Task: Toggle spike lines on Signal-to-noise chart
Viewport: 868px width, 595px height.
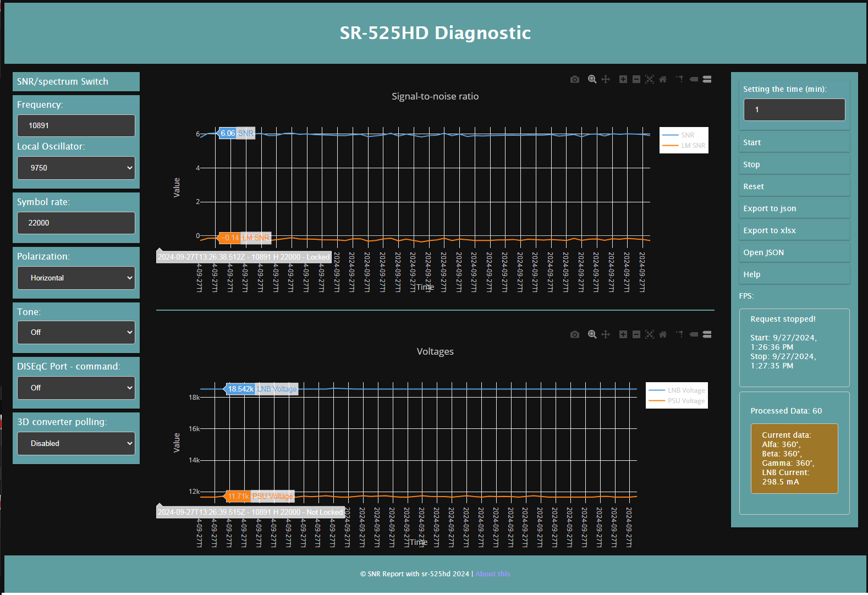Action: tap(680, 79)
